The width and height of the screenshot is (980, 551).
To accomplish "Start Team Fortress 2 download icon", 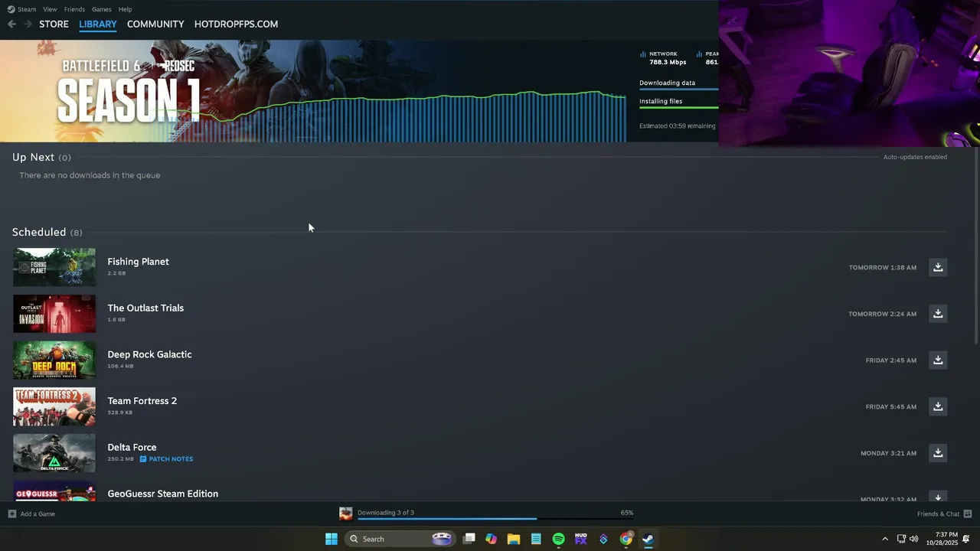I will tap(938, 406).
